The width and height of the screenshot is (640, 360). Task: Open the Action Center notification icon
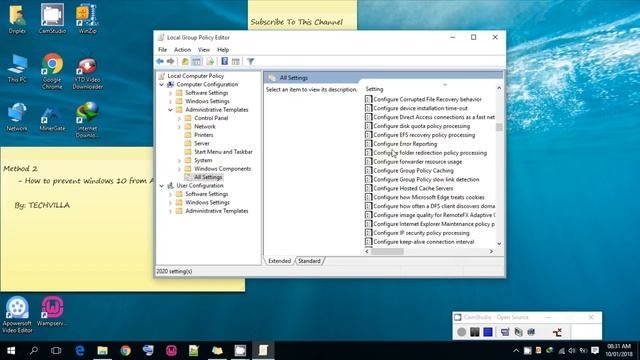coord(595,351)
